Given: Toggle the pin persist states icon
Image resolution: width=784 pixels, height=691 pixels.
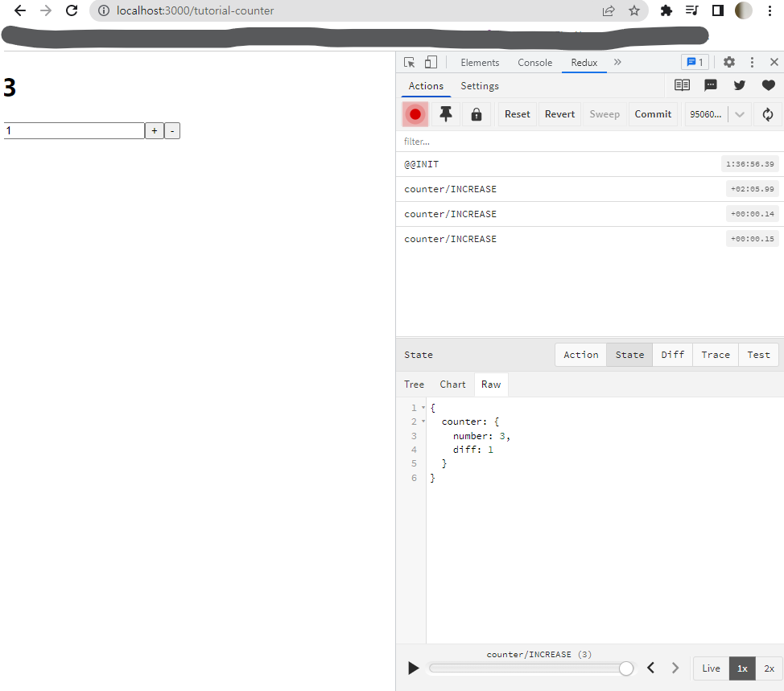Looking at the screenshot, I should [x=445, y=114].
